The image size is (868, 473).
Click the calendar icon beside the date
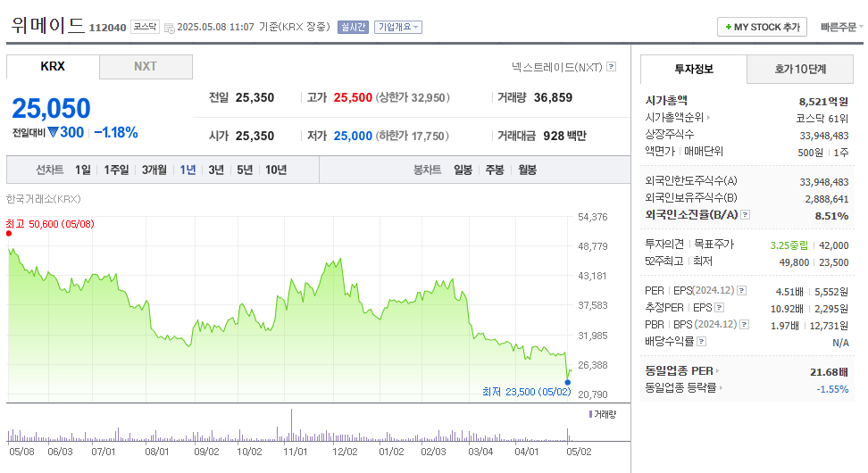pyautogui.click(x=170, y=28)
